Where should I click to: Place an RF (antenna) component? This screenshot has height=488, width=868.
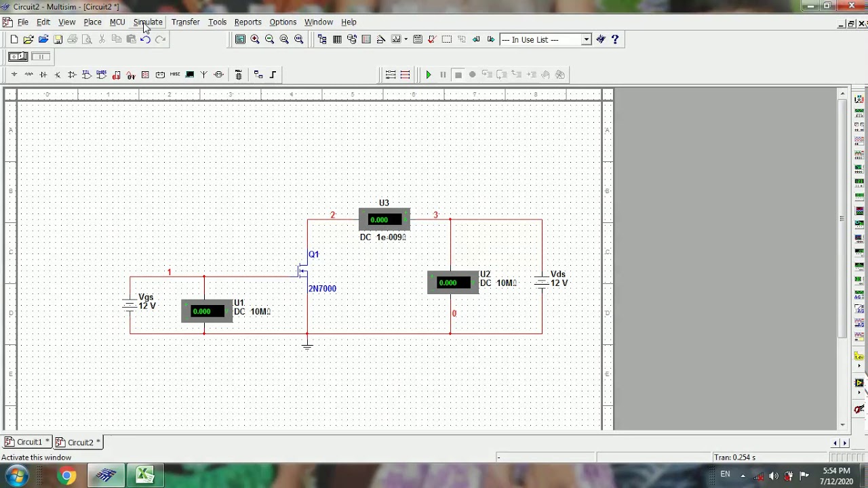203,75
